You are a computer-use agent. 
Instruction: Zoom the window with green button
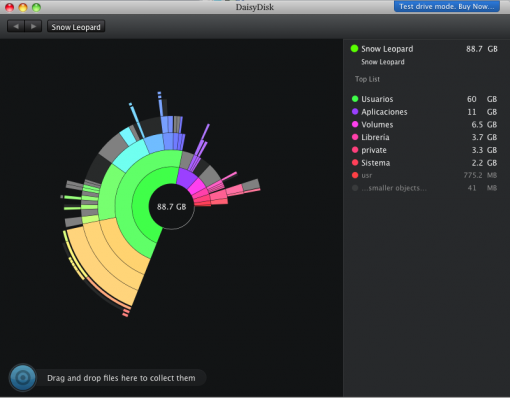click(x=36, y=7)
